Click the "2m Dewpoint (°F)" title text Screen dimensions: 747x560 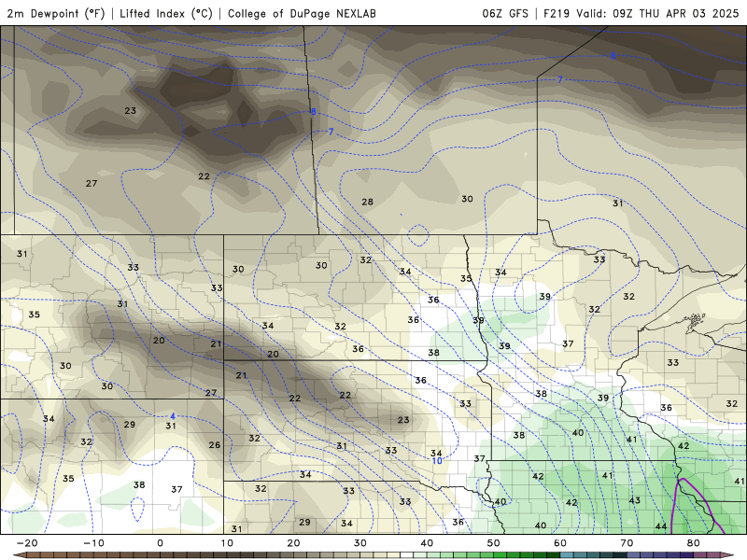pos(56,13)
